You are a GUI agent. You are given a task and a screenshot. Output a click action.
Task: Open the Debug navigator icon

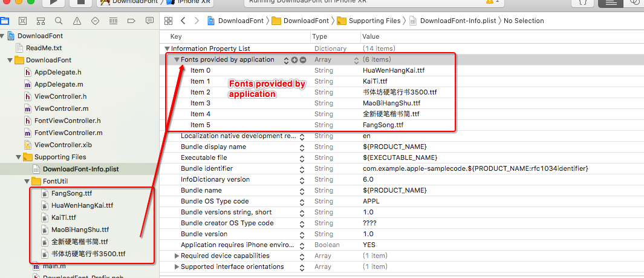[113, 21]
